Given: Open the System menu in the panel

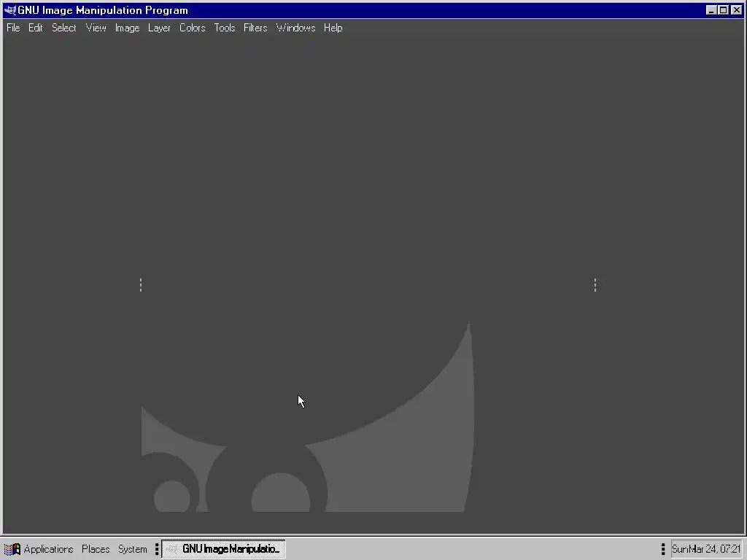Looking at the screenshot, I should point(133,549).
